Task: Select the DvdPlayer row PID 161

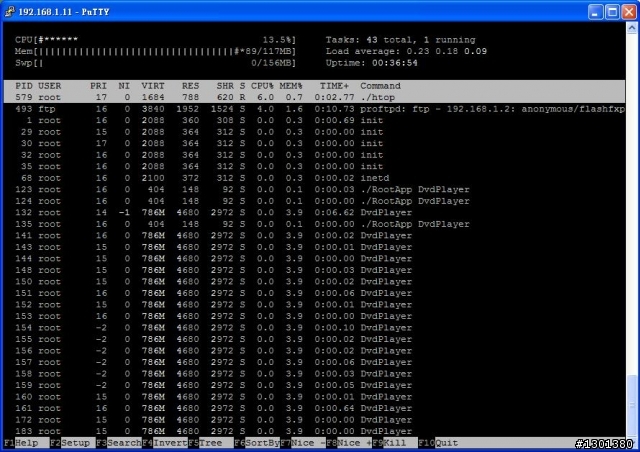Action: [314, 408]
